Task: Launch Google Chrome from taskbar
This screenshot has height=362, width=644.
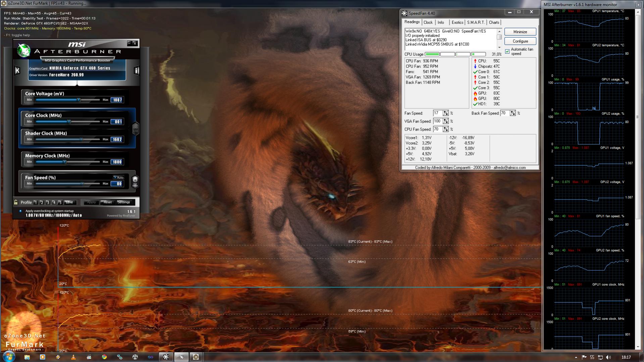Action: [104, 357]
